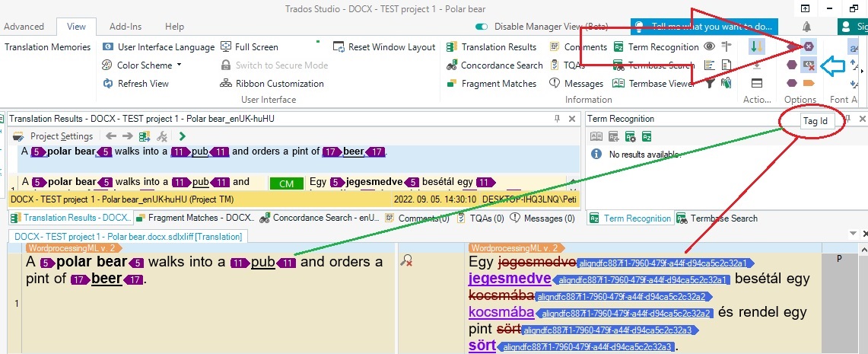This screenshot has height=354, width=868.
Task: Close the Translation Results panel
Action: (x=572, y=119)
